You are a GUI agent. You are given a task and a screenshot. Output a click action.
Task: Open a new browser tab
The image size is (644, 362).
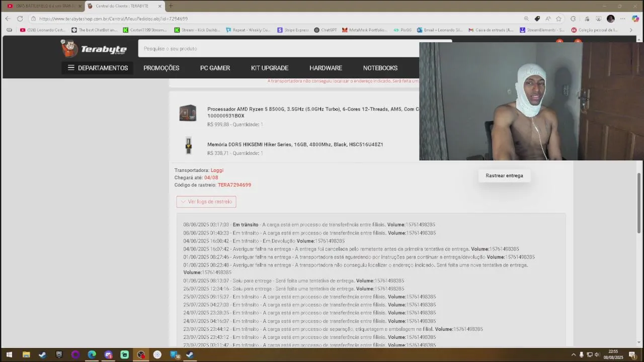pos(171,6)
